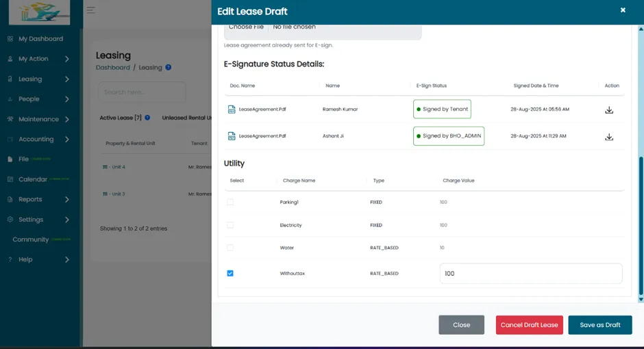Image resolution: width=644 pixels, height=349 pixels.
Task: Expand the My Action menu chevron
Action: pos(67,59)
